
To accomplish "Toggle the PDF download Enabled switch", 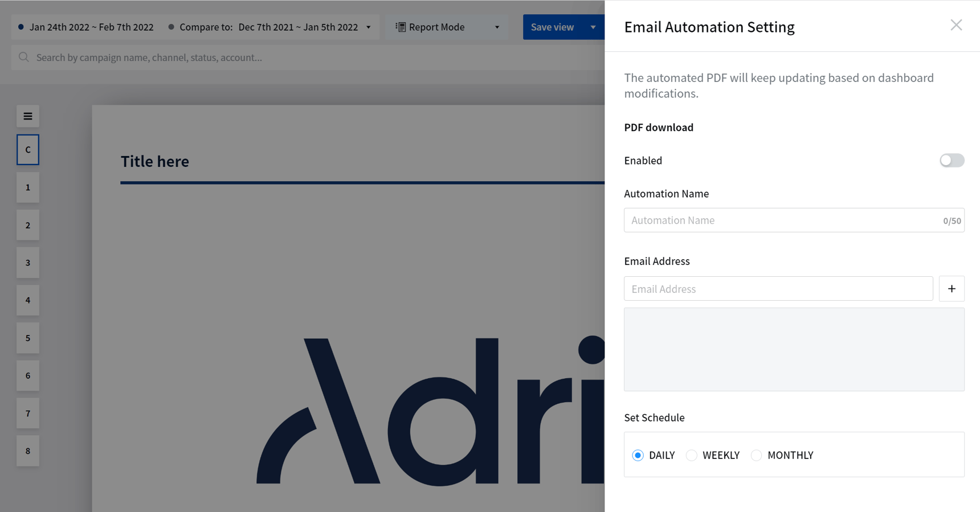I will [x=952, y=161].
